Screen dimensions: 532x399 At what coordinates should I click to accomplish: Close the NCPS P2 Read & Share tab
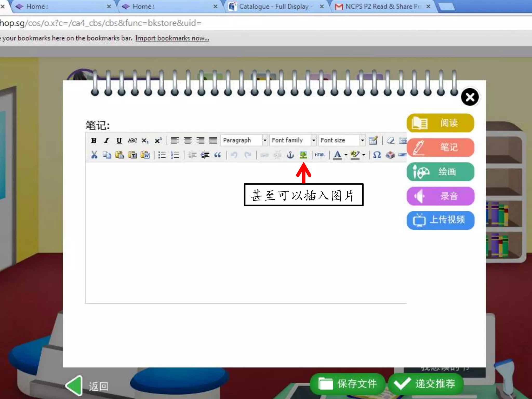pos(428,6)
